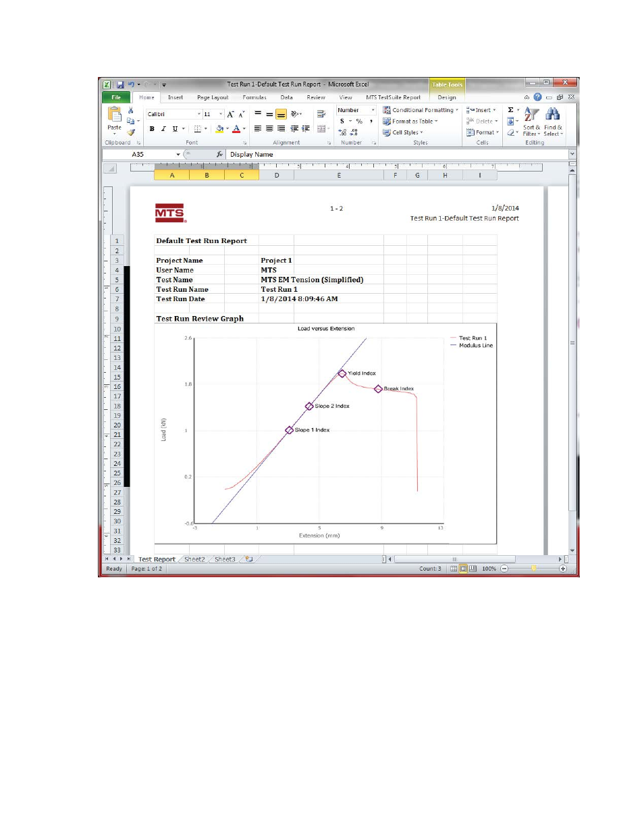This screenshot has width=644, height=834.
Task: Open Excel Help question mark icon
Action: 537,97
